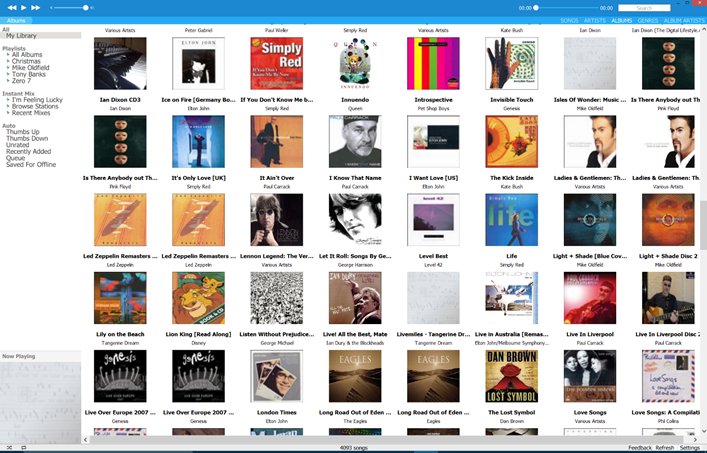Select the I Know That Name cover

coord(355,142)
